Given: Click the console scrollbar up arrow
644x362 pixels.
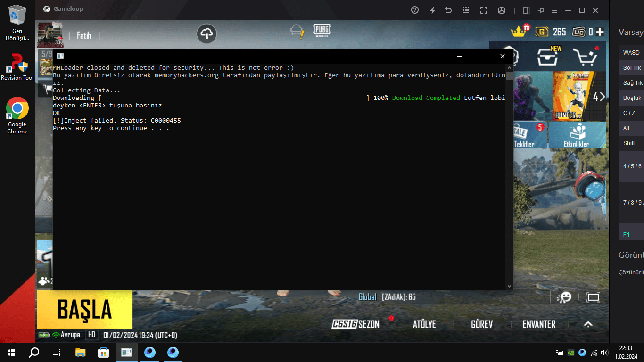Looking at the screenshot, I should 509,68.
